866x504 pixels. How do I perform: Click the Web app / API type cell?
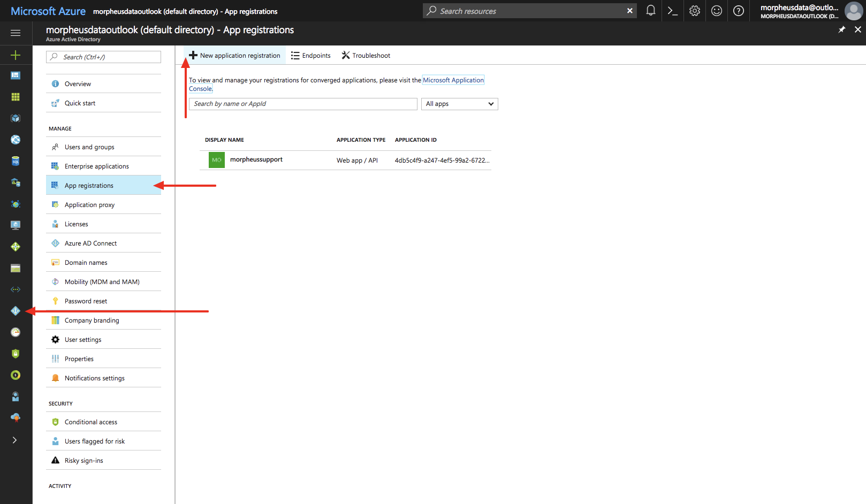point(357,161)
